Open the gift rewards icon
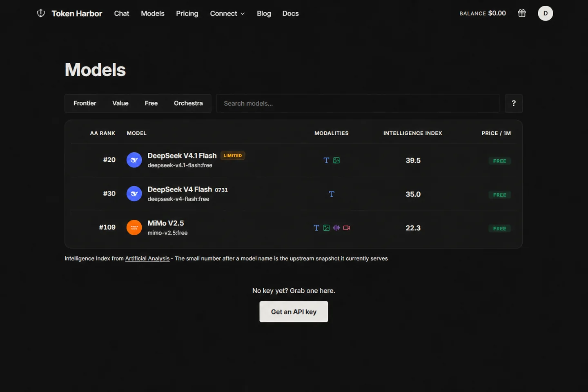The image size is (588, 392). tap(522, 13)
